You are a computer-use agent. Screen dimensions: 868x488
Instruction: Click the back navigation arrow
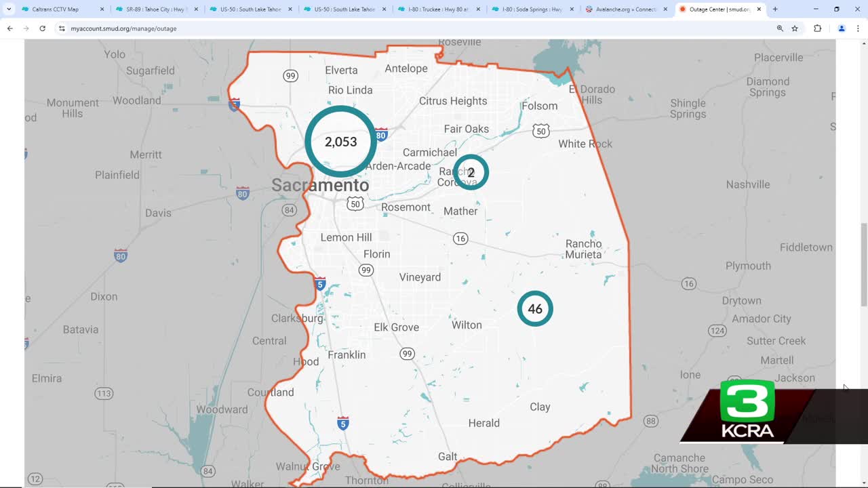(x=9, y=28)
